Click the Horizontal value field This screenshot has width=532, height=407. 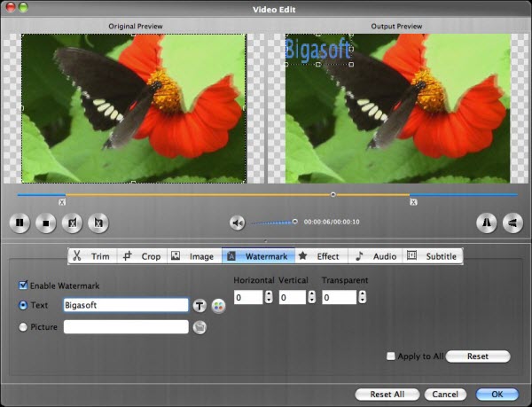(248, 297)
